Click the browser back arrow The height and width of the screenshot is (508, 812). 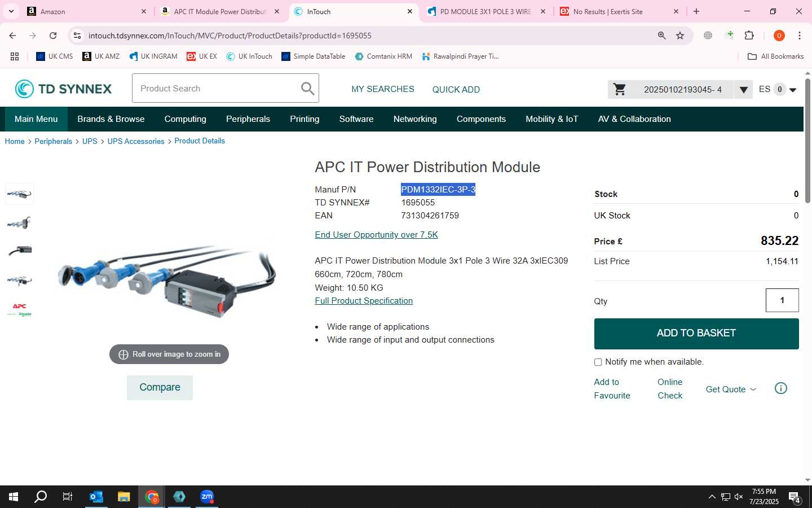[x=12, y=36]
